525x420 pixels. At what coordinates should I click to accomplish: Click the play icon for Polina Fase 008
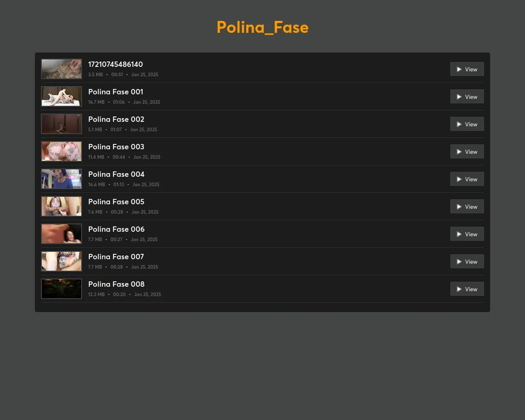click(x=459, y=289)
